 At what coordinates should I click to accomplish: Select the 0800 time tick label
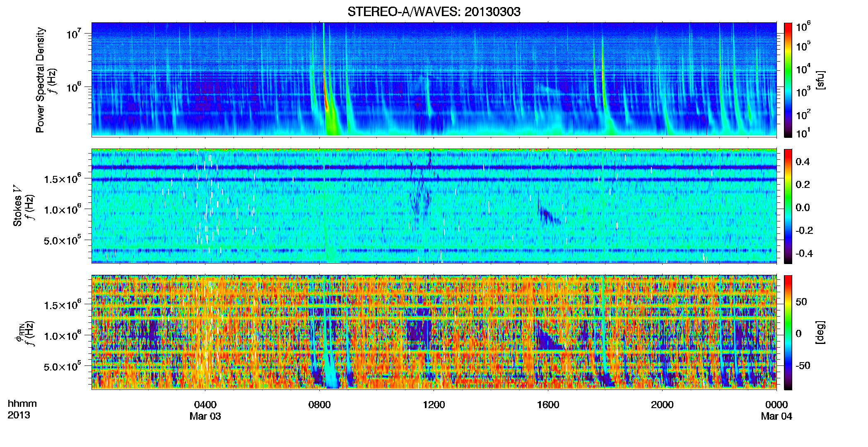[319, 404]
